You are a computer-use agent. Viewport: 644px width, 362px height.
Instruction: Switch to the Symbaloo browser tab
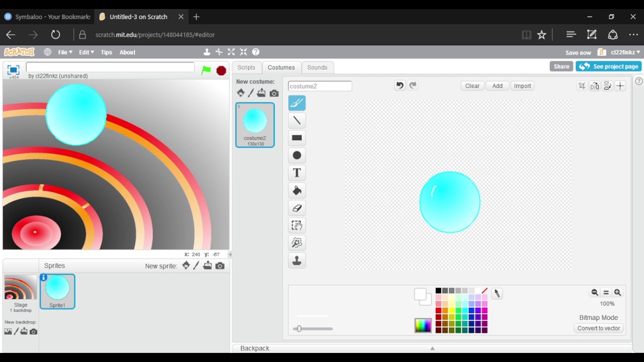47,17
